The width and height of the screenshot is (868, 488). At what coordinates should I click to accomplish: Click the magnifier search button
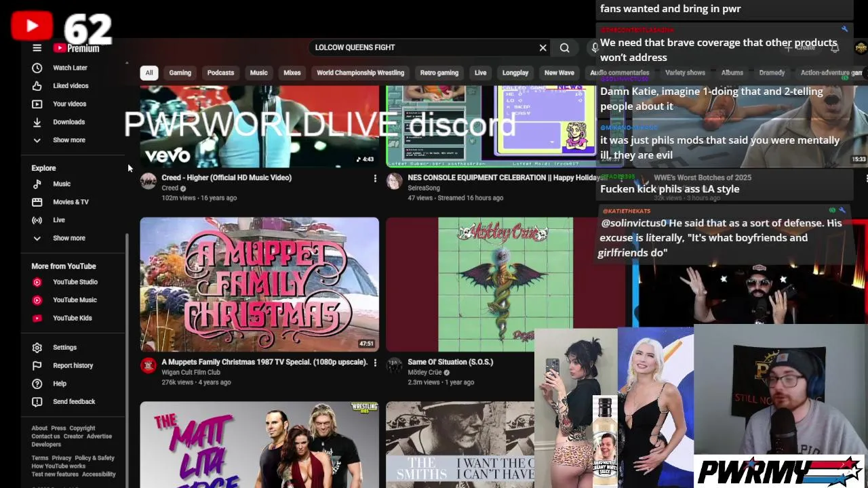point(564,47)
